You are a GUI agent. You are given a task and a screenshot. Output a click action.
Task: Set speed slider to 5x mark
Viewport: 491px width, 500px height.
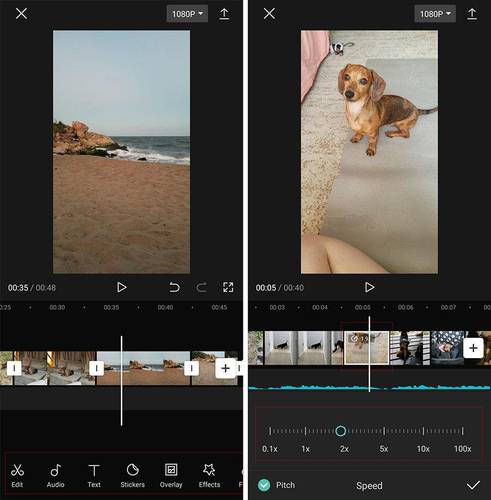point(384,431)
